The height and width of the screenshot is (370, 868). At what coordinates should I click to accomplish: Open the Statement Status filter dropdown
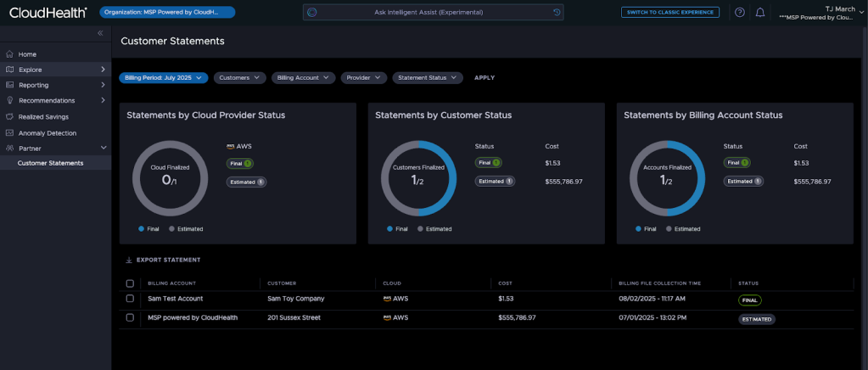click(428, 78)
